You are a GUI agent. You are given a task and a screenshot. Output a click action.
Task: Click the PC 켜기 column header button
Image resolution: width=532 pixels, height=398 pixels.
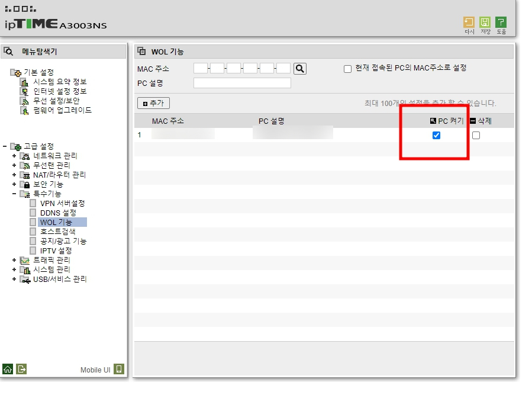pos(447,121)
